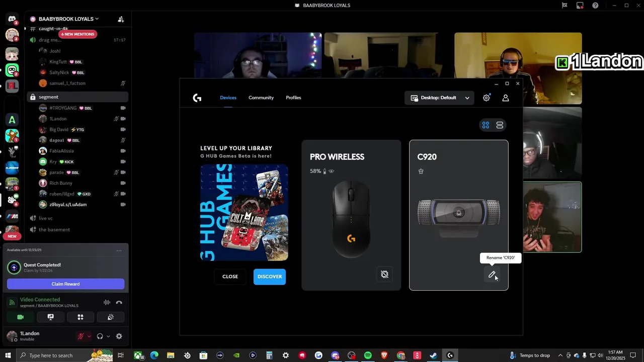Click the rename C920 pencil icon

click(x=492, y=275)
